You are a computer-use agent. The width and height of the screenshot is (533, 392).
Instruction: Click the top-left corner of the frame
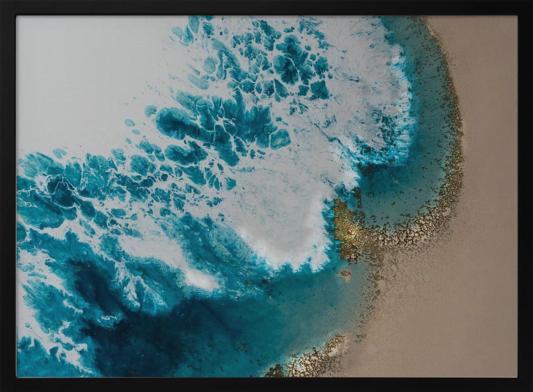pyautogui.click(x=6, y=6)
